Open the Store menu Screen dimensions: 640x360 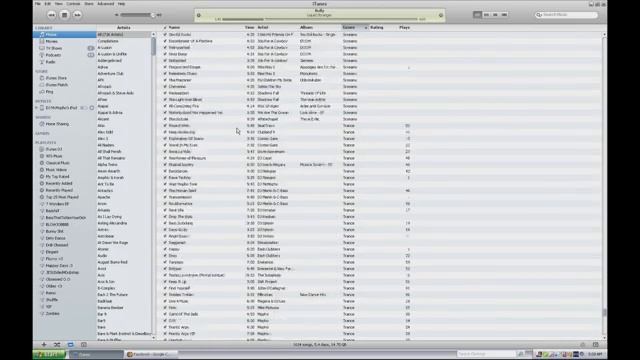[x=89, y=4]
